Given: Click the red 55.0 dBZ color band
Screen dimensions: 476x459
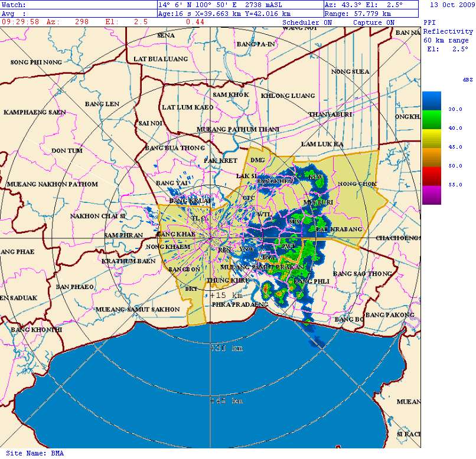Looking at the screenshot, I should click(431, 176).
